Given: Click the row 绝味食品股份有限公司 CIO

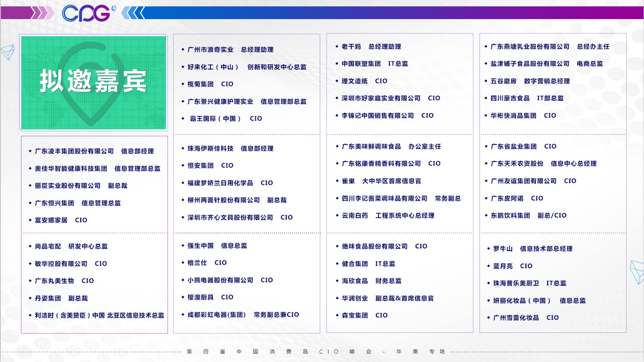Looking at the screenshot, I should pyautogui.click(x=382, y=247).
